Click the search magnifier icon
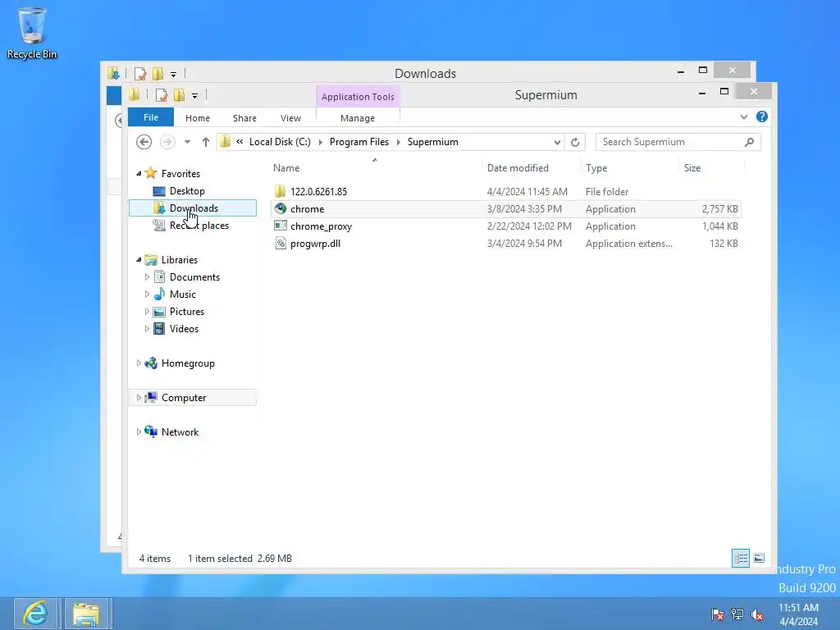Viewport: 840px width, 630px height. coord(750,142)
